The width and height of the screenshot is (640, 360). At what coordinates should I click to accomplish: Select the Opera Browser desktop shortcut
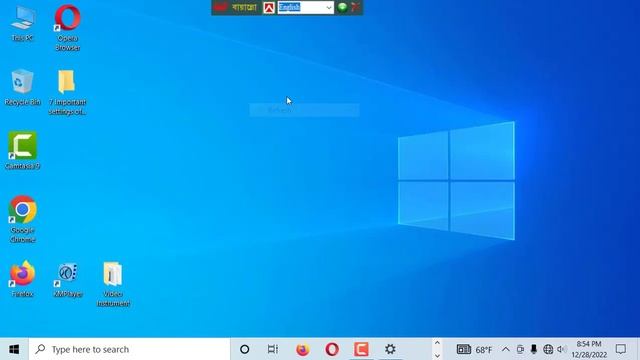pos(67,28)
